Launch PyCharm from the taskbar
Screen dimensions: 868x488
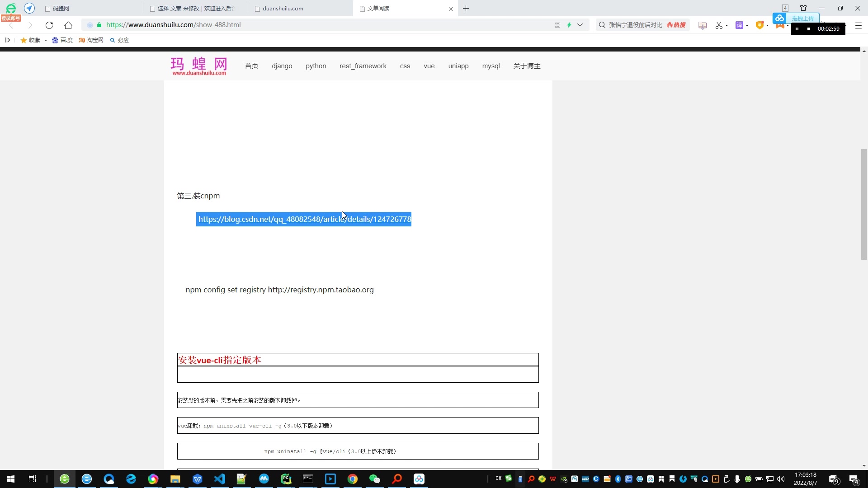point(286,479)
